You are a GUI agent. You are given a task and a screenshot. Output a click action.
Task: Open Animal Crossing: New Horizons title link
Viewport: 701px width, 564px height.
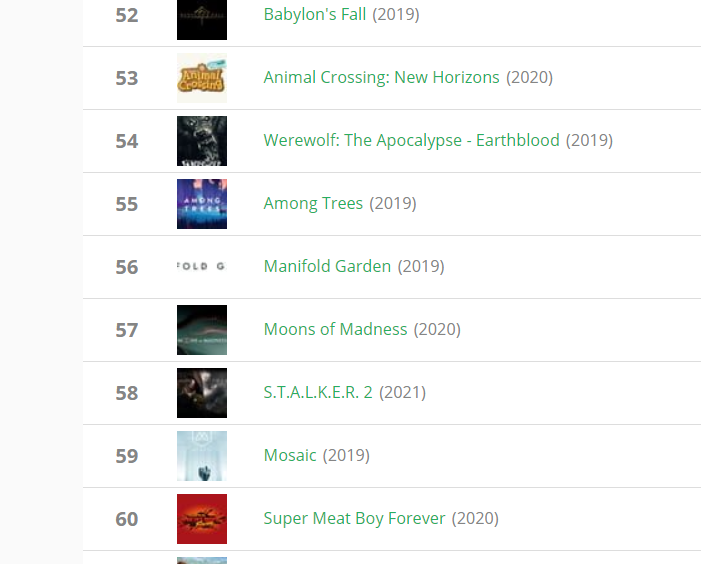(381, 77)
